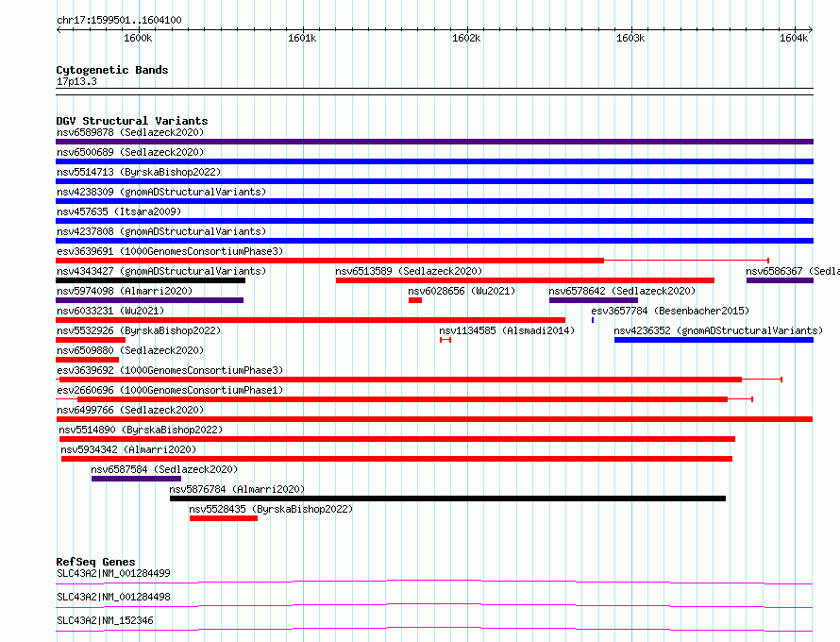This screenshot has height=642, width=840.
Task: Click nsv6499766 (Sedlazeck2020) variant label
Action: click(130, 410)
